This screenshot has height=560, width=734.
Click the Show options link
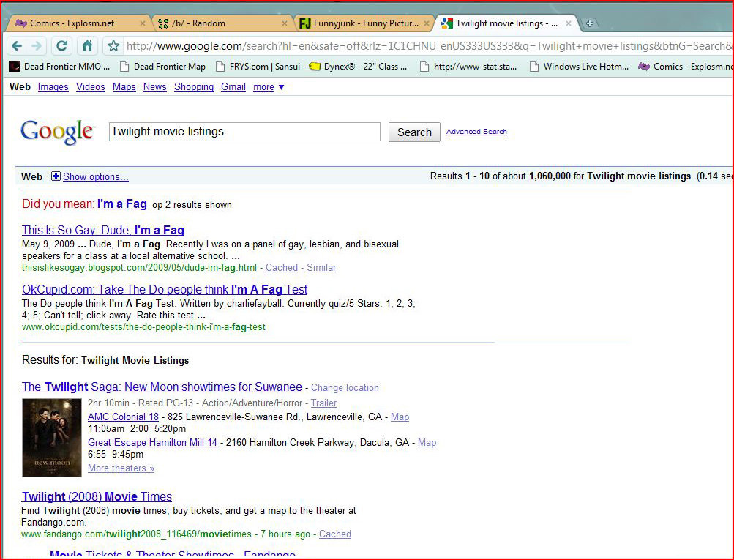coord(95,176)
